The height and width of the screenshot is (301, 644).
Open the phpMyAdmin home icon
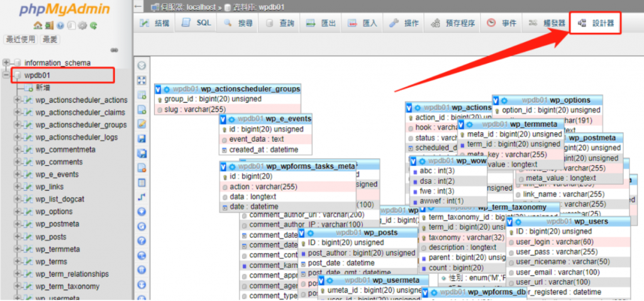(x=37, y=25)
